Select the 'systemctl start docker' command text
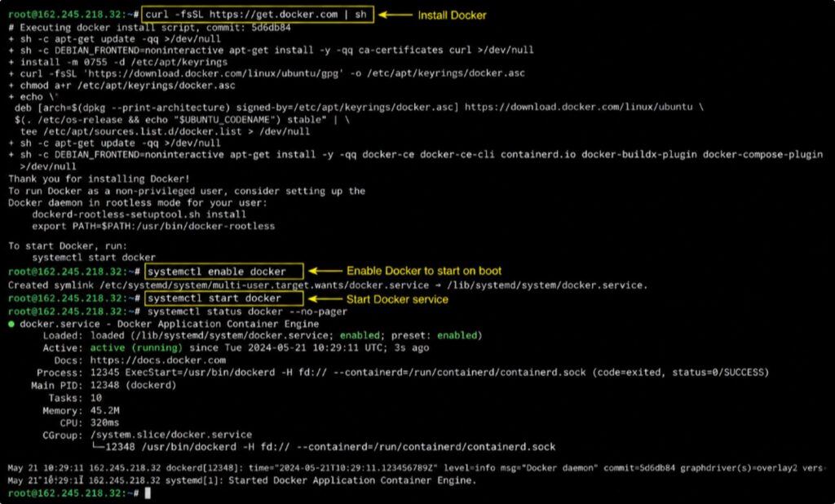The width and height of the screenshot is (835, 504). (214, 298)
